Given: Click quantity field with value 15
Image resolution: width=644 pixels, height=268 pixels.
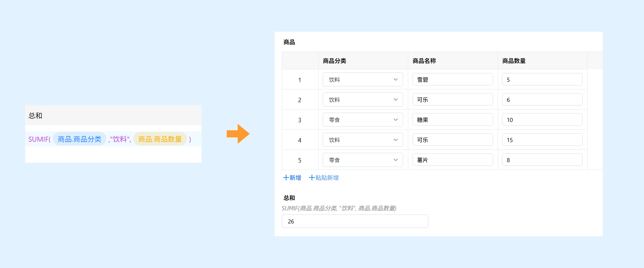Looking at the screenshot, I should [542, 140].
